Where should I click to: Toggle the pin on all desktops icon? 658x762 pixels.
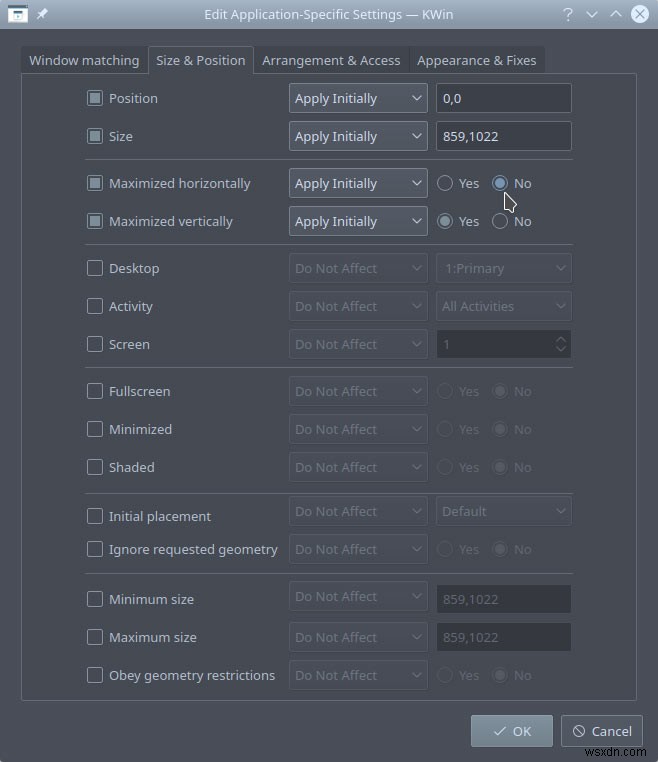pos(42,14)
